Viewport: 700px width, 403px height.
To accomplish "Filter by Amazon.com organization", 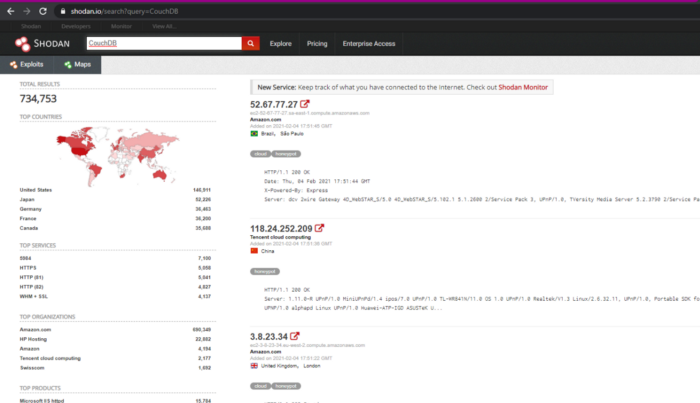I will [35, 330].
